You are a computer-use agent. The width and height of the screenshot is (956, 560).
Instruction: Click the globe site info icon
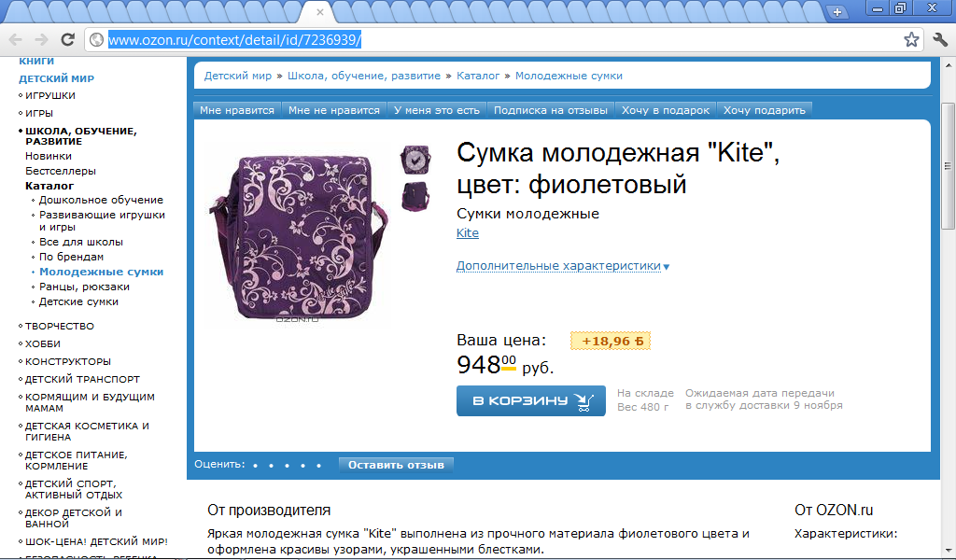(x=96, y=39)
